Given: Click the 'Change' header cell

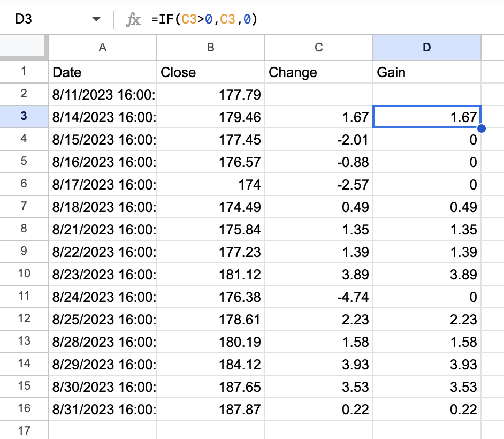Looking at the screenshot, I should tap(318, 72).
